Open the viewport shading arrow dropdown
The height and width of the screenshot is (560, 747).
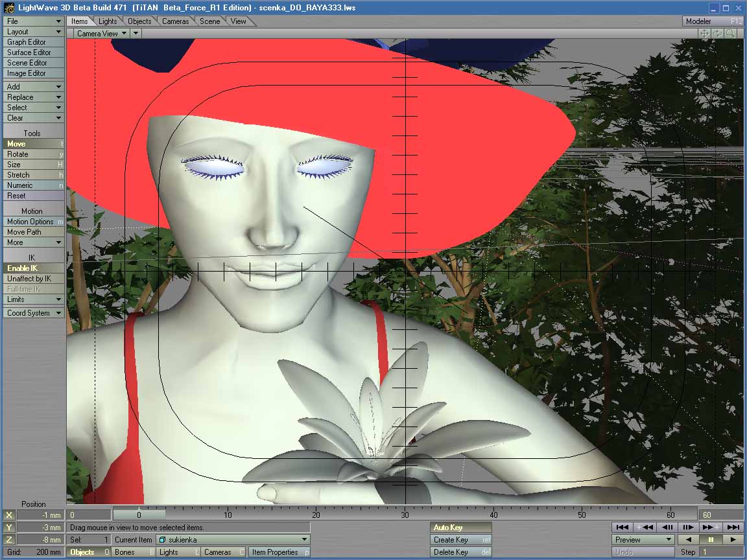[x=136, y=33]
